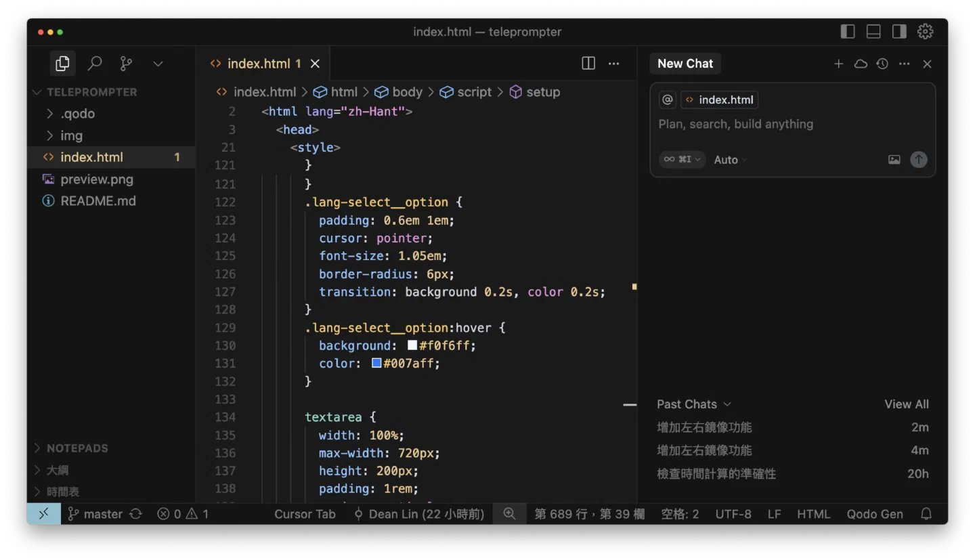The image size is (975, 560).
Task: Open the Auto model dropdown
Action: (731, 160)
